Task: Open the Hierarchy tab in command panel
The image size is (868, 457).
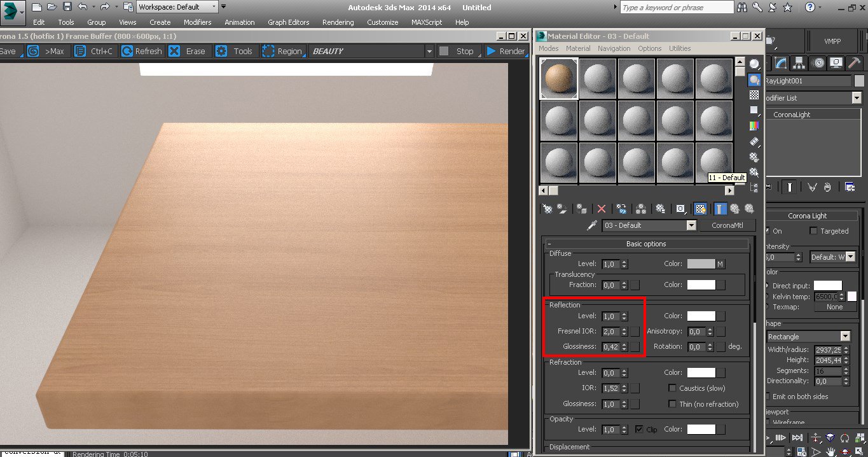Action: pos(799,62)
